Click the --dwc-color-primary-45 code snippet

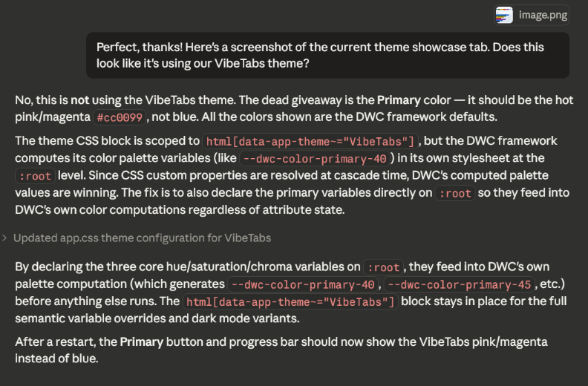458,284
